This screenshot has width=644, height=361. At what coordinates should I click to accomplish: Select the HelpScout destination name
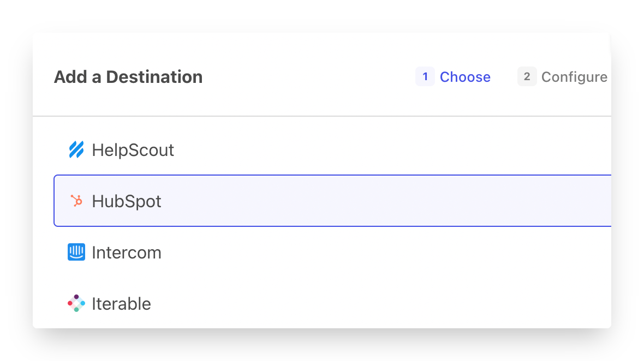click(133, 150)
